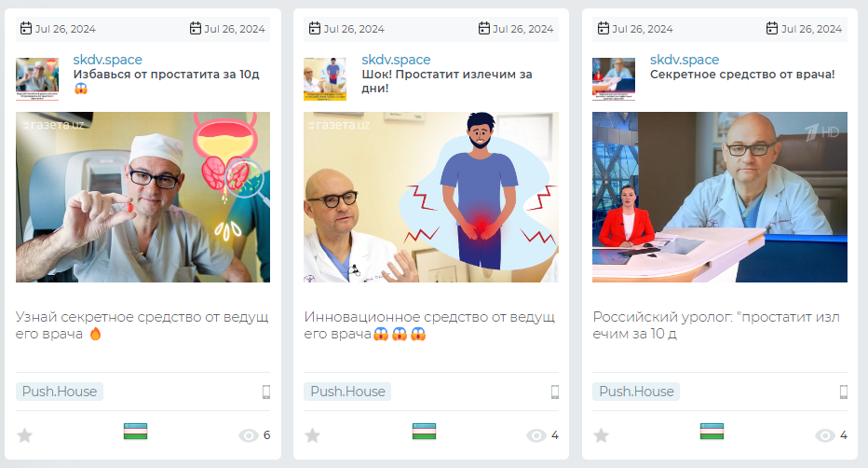
Task: Click the Uzbekistan flag on second card
Action: (424, 431)
